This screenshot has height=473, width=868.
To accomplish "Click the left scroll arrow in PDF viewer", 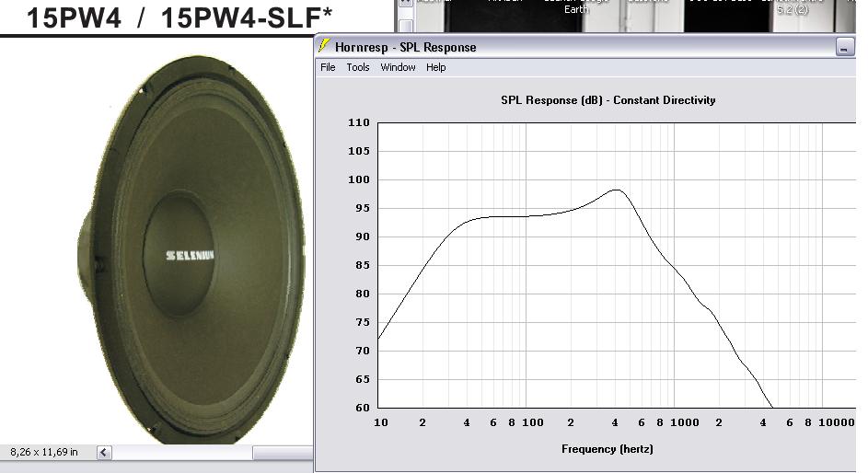I will tap(103, 453).
